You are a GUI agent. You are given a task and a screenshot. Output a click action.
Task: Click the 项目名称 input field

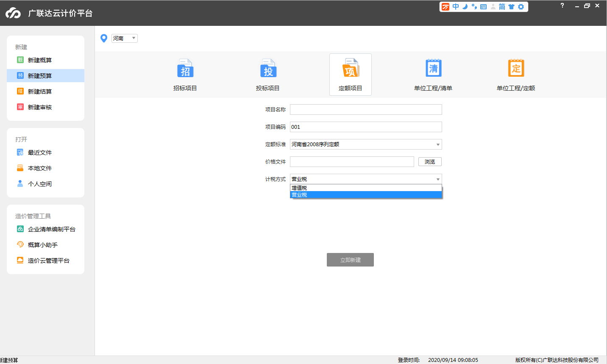coord(366,110)
